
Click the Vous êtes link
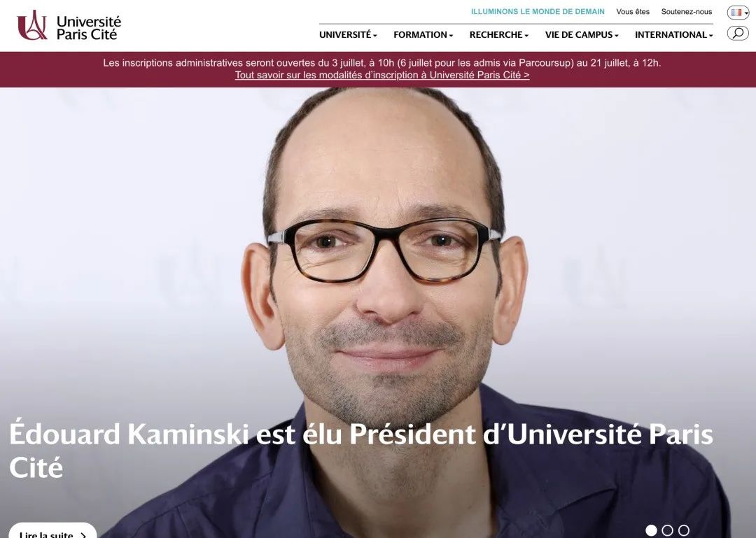pyautogui.click(x=633, y=12)
